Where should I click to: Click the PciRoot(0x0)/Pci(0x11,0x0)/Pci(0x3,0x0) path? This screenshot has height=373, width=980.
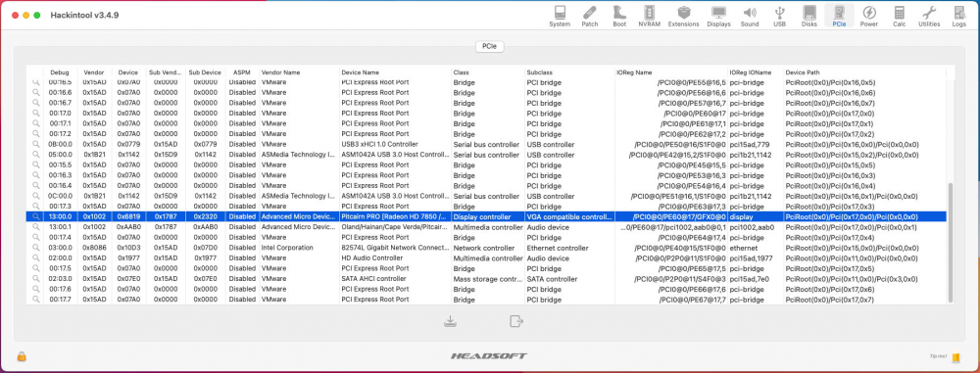864,279
